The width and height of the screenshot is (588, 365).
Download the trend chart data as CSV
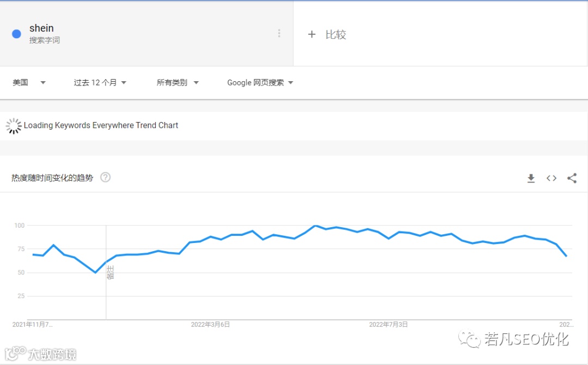pos(531,178)
